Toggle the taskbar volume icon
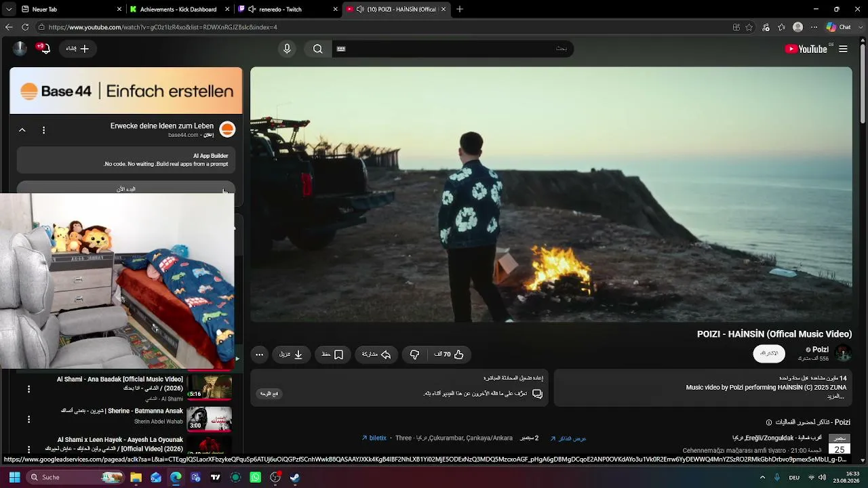Viewport: 868px width, 488px height. 823,477
